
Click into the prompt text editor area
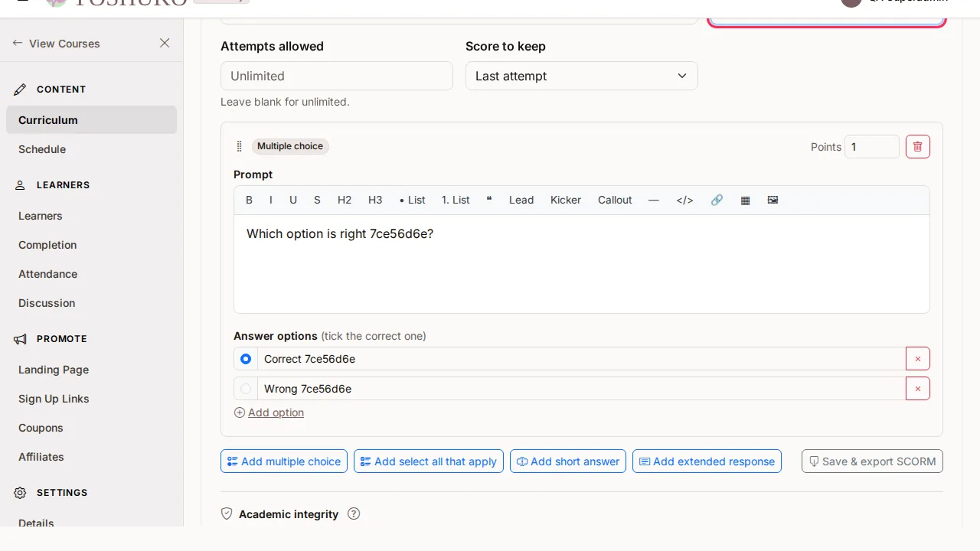tap(582, 264)
